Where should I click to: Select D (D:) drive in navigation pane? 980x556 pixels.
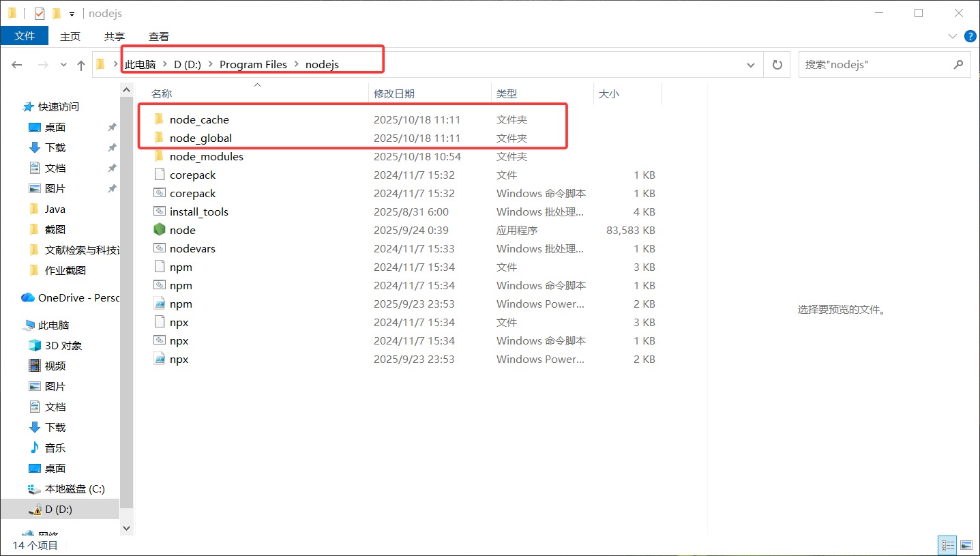click(59, 509)
